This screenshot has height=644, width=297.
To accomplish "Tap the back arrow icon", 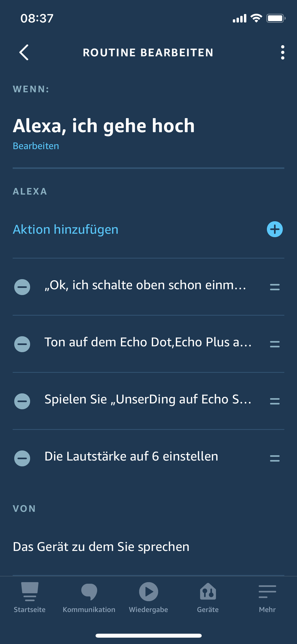I will (x=24, y=52).
